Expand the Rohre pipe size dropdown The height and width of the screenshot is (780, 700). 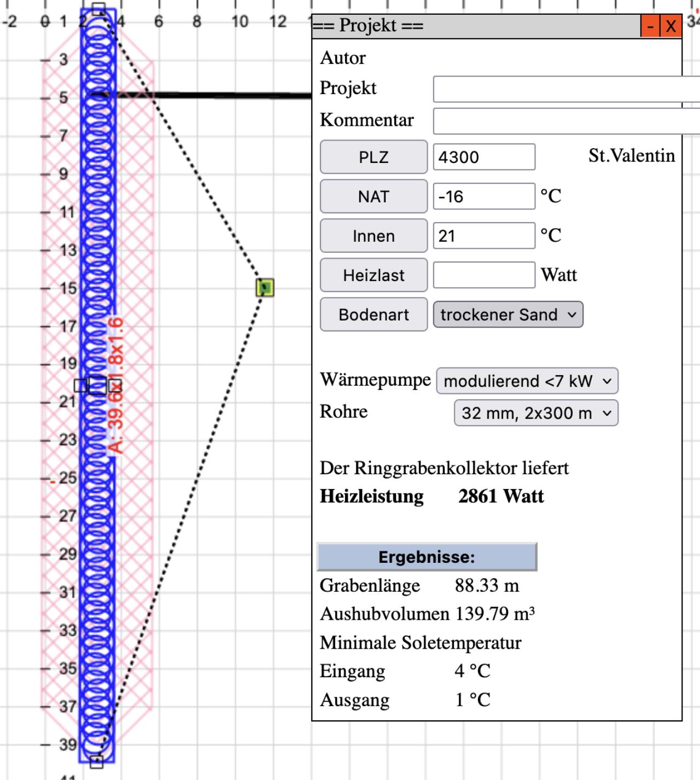535,413
